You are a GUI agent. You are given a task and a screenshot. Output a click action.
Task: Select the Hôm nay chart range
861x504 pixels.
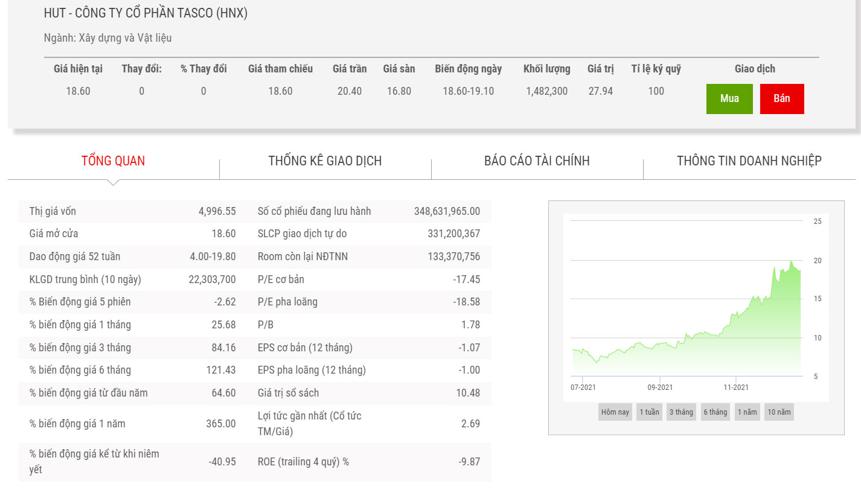coord(615,412)
